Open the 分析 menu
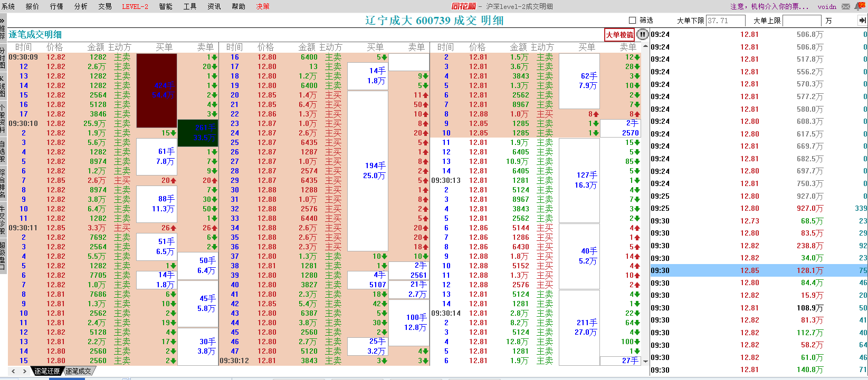Image resolution: width=868 pixels, height=380 pixels. (81, 6)
